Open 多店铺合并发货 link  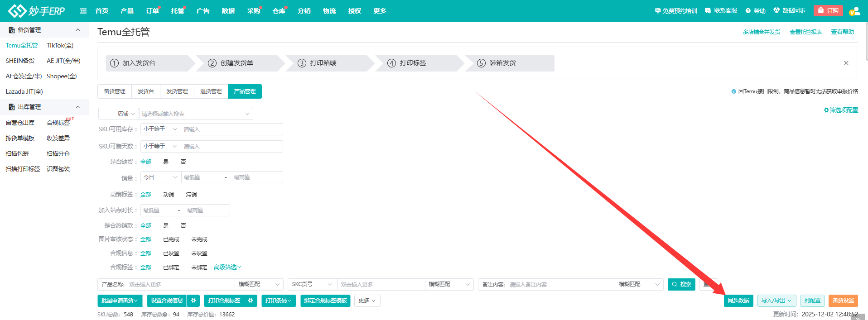762,32
